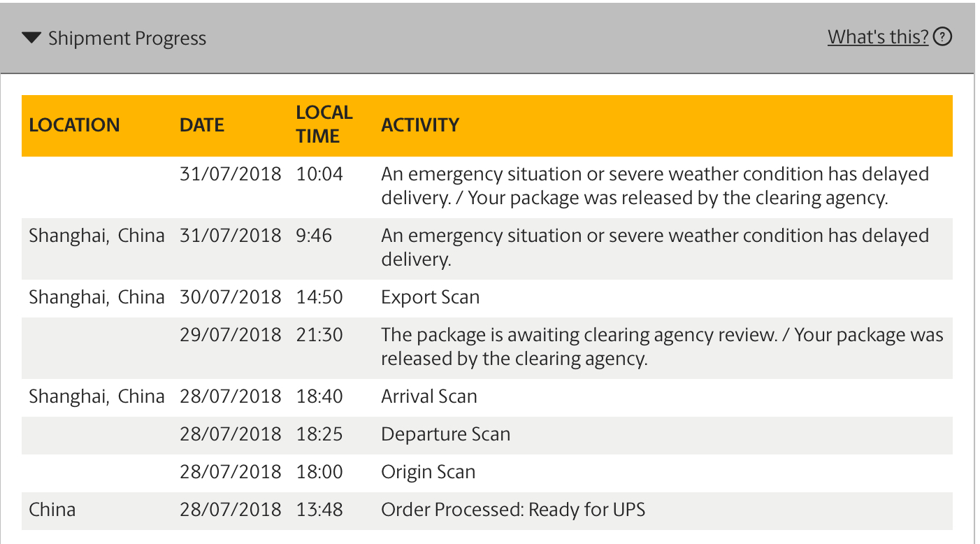This screenshot has width=980, height=544.
Task: Select the Origin Scan activity entry
Action: tap(428, 472)
